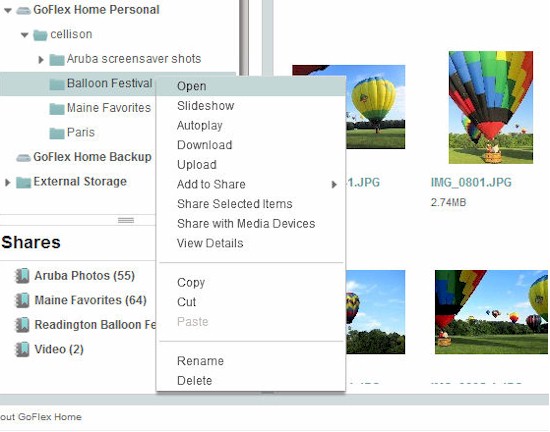Start Slideshow from the context menu
The width and height of the screenshot is (550, 432).
251,106
